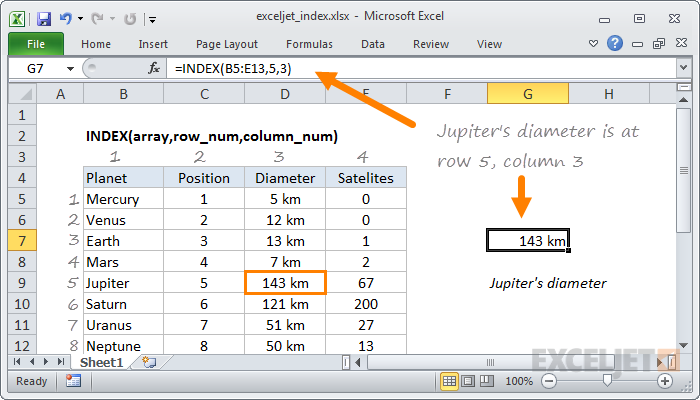Open Excel Help question mark icon

(x=615, y=44)
